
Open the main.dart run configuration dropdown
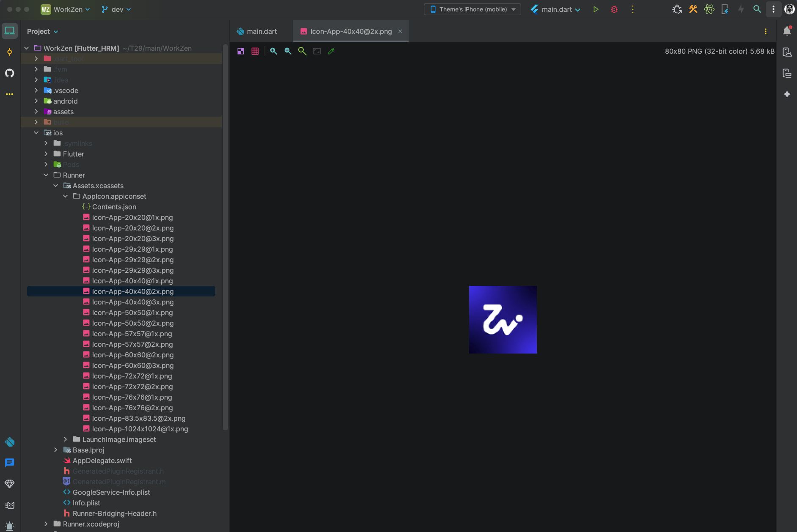tap(555, 9)
